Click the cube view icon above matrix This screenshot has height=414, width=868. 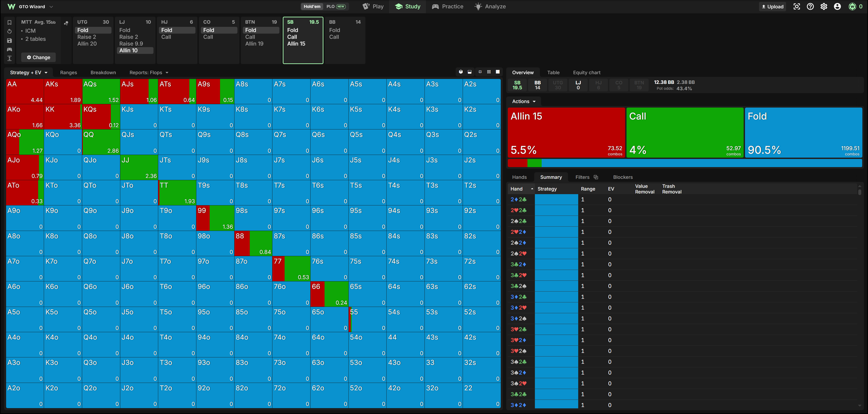click(x=461, y=72)
